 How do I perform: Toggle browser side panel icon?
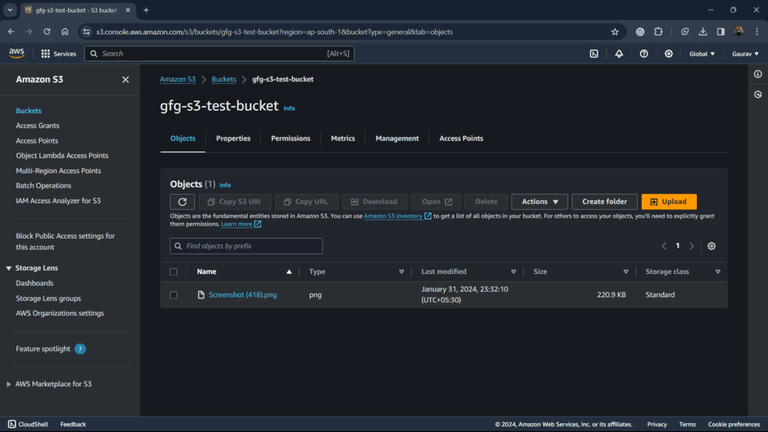click(x=720, y=32)
